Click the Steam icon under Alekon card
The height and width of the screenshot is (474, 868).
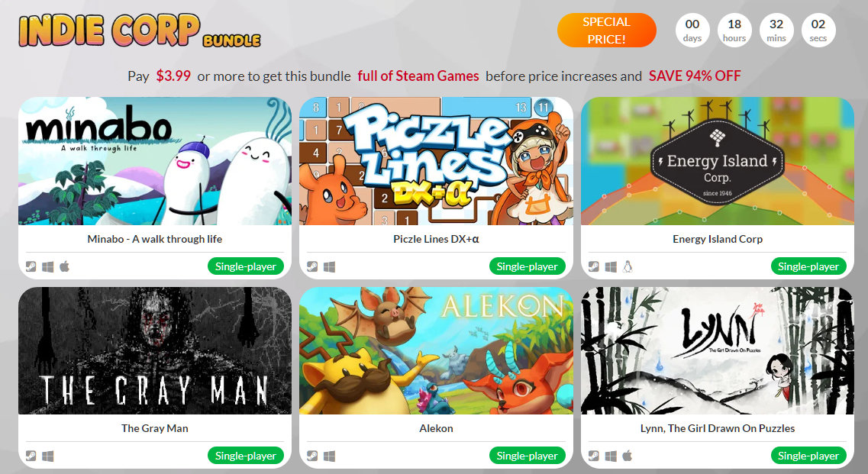(x=312, y=456)
